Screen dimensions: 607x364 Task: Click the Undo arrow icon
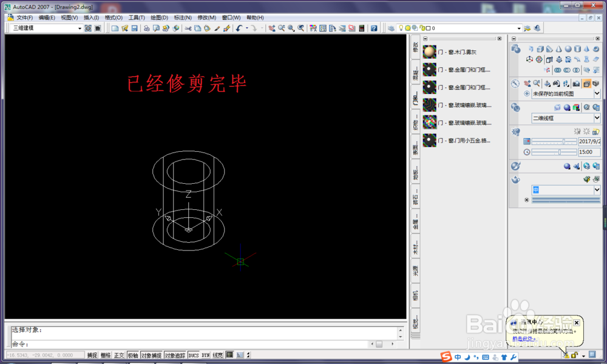coord(239,29)
